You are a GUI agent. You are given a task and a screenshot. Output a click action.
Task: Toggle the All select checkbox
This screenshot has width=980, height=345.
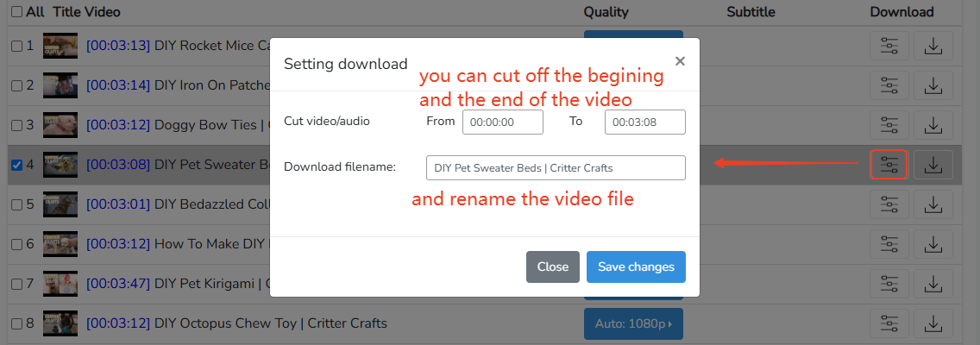17,12
